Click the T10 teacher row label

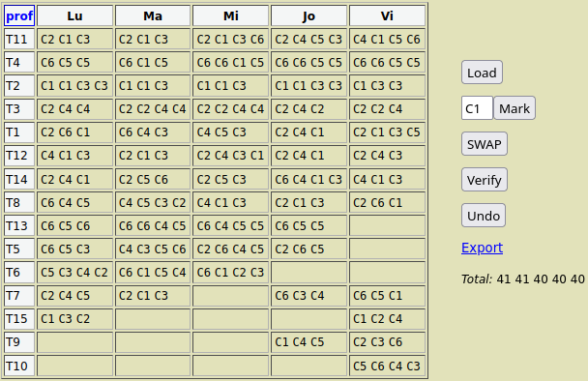[x=19, y=366]
